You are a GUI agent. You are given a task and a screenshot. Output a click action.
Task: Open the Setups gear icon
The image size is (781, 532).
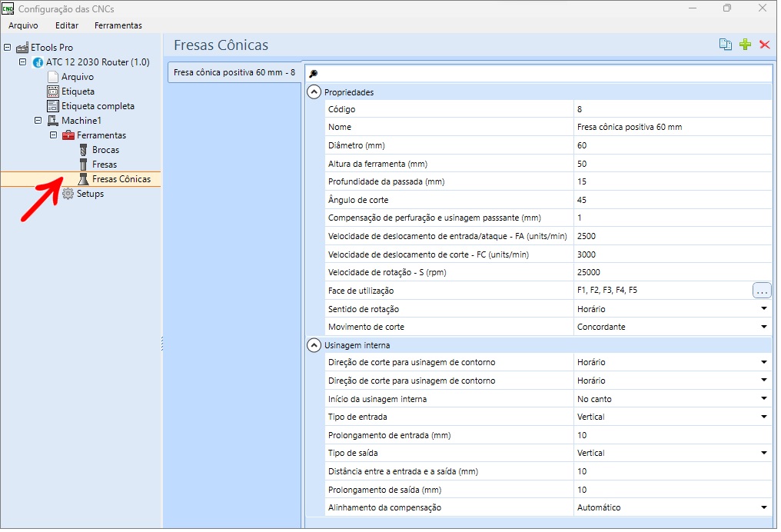click(68, 194)
